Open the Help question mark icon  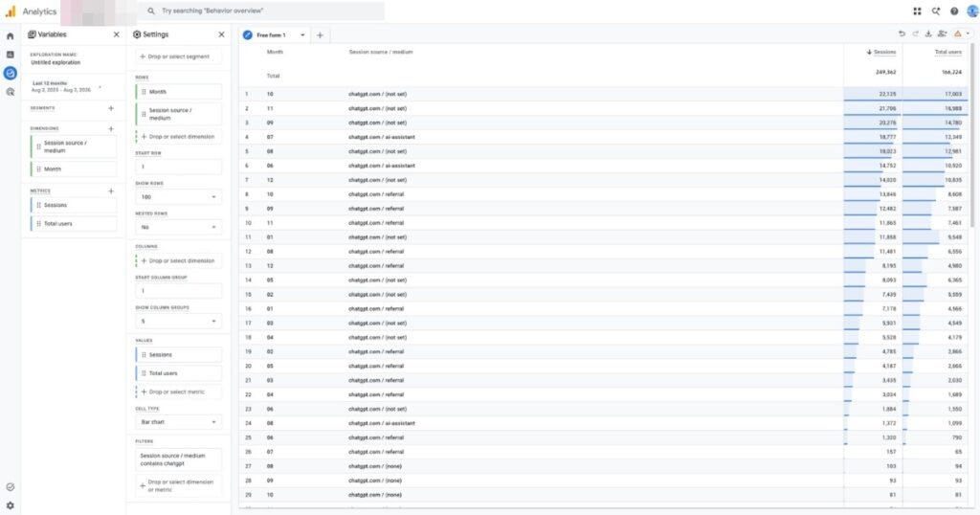(954, 11)
